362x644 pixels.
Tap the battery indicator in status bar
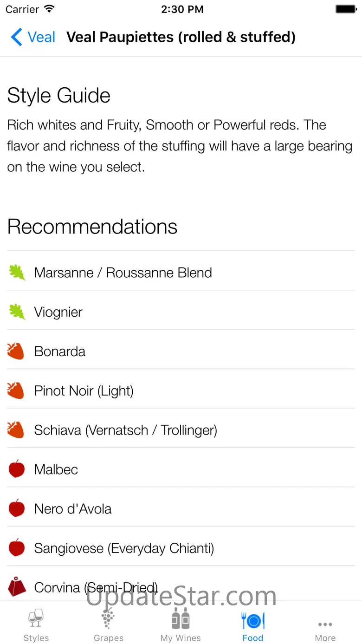pos(345,9)
